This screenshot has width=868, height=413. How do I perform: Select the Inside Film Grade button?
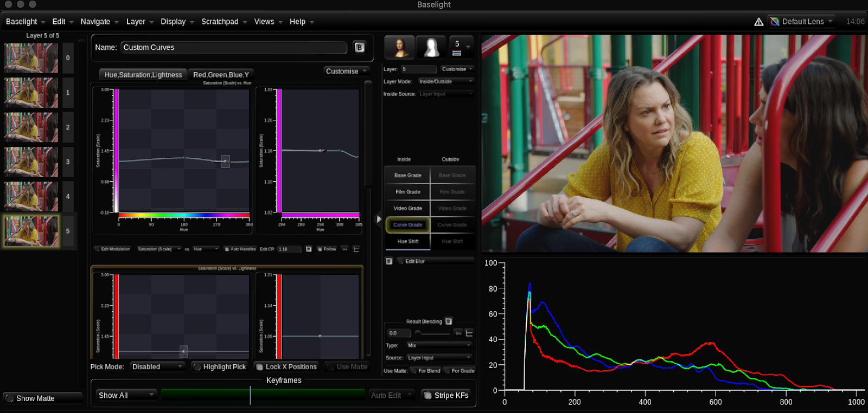tap(408, 192)
